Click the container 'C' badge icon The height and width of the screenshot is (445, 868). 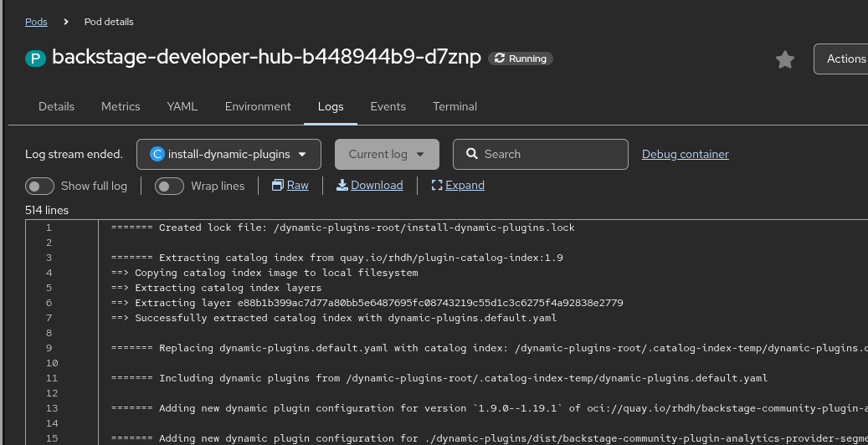[157, 154]
